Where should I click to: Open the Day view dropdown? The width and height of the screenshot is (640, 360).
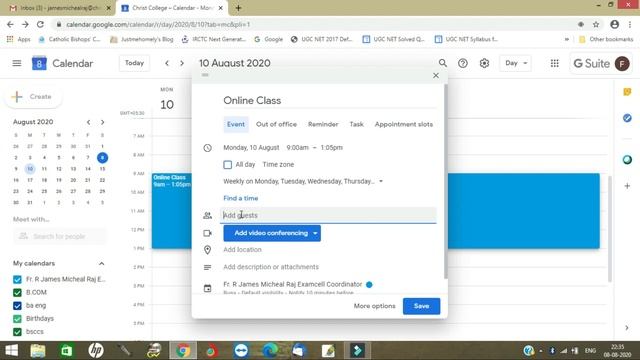[x=516, y=63]
